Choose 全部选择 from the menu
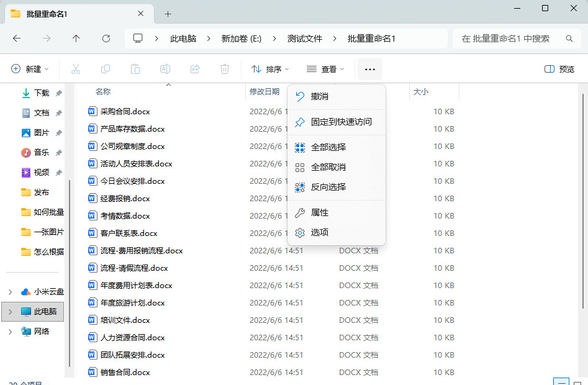The image size is (588, 385). (328, 147)
